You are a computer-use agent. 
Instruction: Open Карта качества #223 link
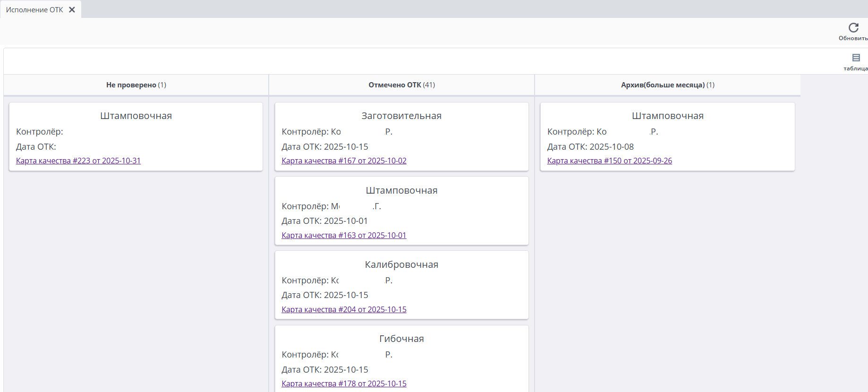pyautogui.click(x=78, y=161)
